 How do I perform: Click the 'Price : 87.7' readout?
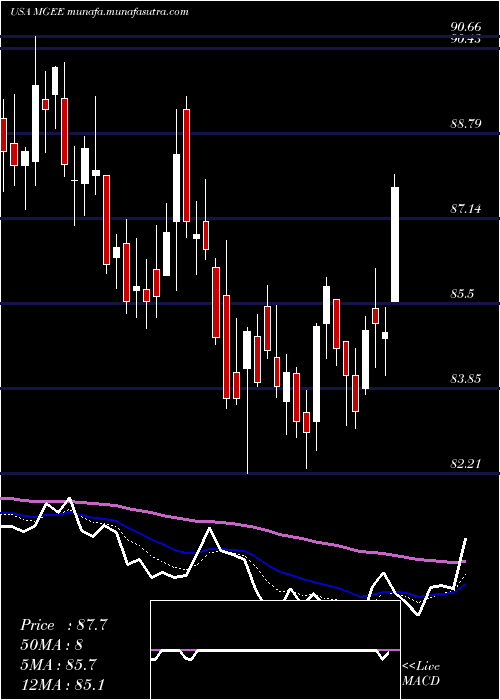[64, 625]
